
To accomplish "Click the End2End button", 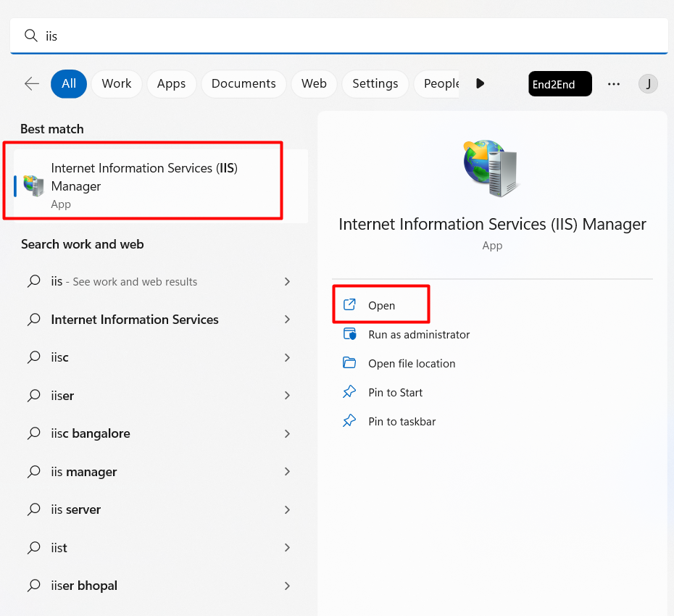I will (x=559, y=84).
